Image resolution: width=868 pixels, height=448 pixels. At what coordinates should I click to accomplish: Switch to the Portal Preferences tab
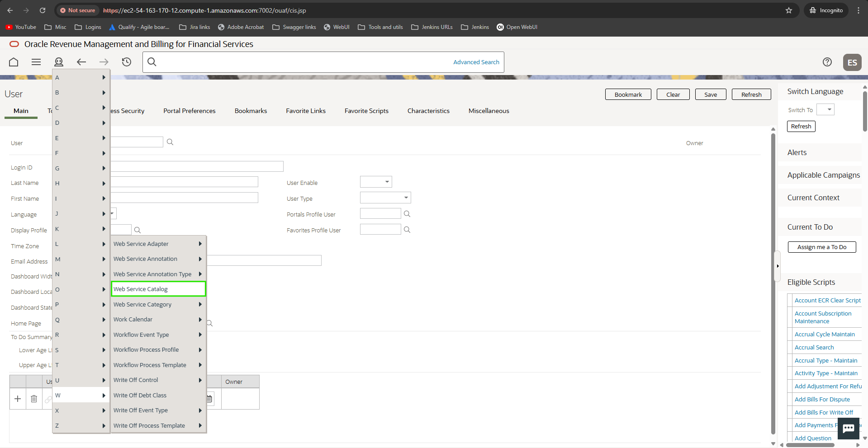click(189, 111)
